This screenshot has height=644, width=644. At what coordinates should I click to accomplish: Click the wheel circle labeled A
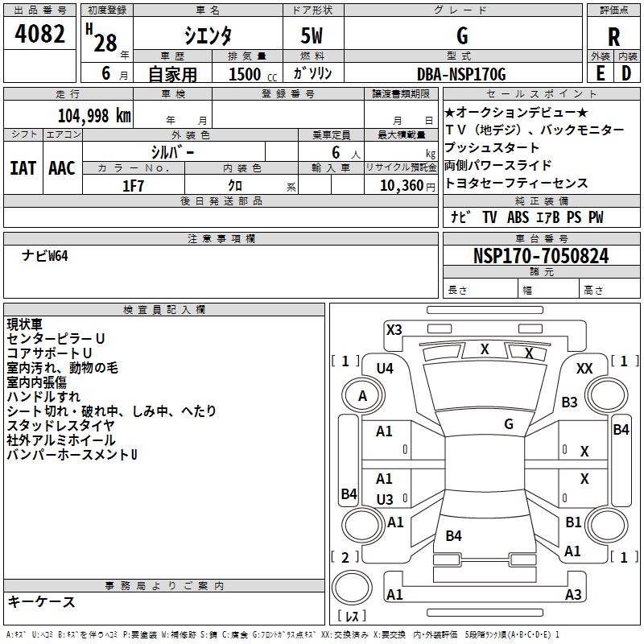(x=362, y=396)
